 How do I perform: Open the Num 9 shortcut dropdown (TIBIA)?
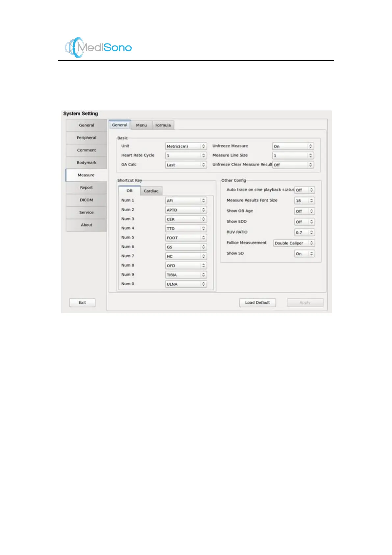(186, 275)
